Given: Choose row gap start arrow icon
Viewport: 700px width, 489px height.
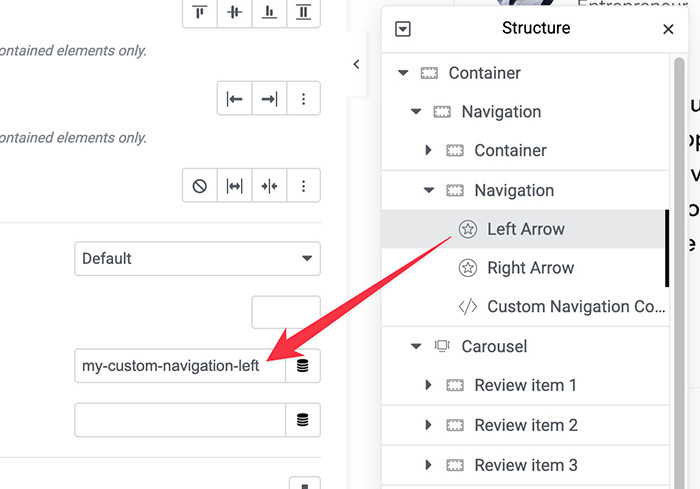Looking at the screenshot, I should point(234,99).
